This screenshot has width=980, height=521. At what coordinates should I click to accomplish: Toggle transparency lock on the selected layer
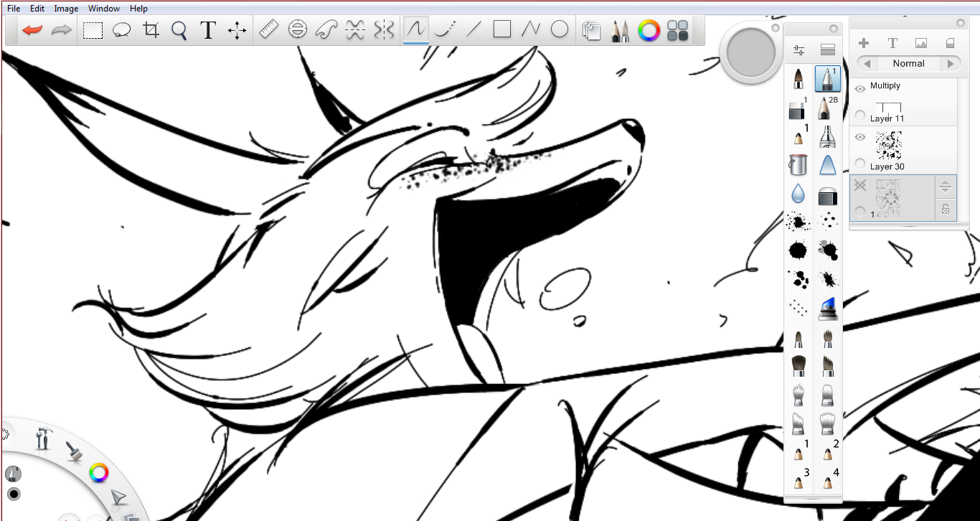tap(946, 210)
